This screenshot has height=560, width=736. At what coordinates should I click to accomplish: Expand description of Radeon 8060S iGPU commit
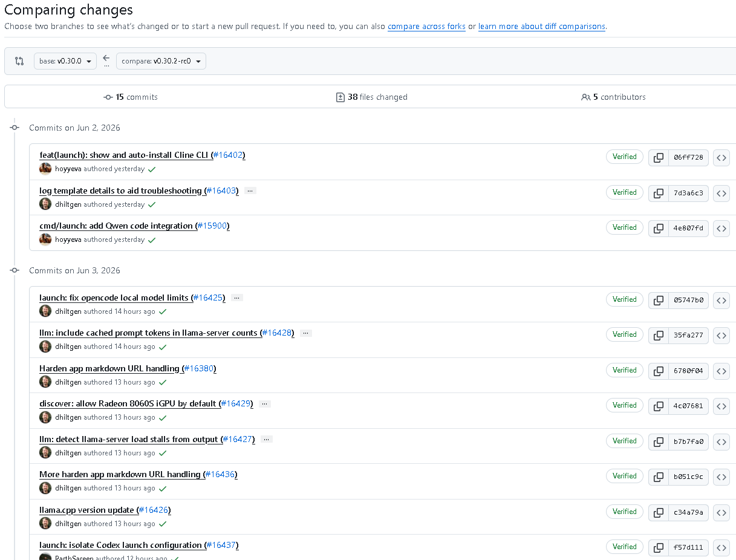(264, 403)
